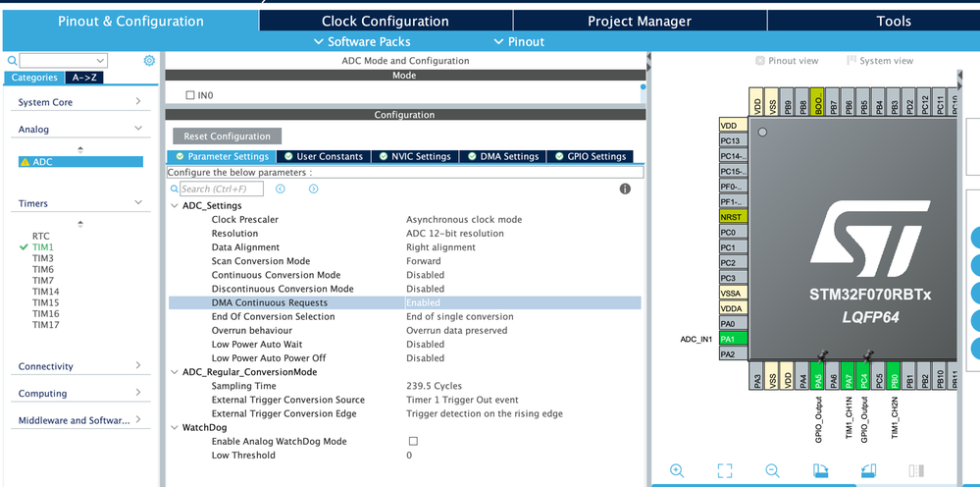Screen dimensions: 980x487
Task: Open the Pinout dropdown menu
Action: point(519,42)
